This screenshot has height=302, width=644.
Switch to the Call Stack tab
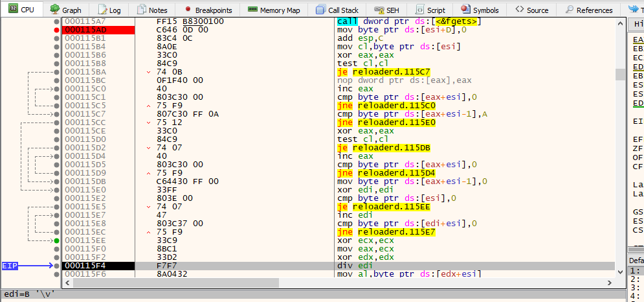click(x=337, y=10)
